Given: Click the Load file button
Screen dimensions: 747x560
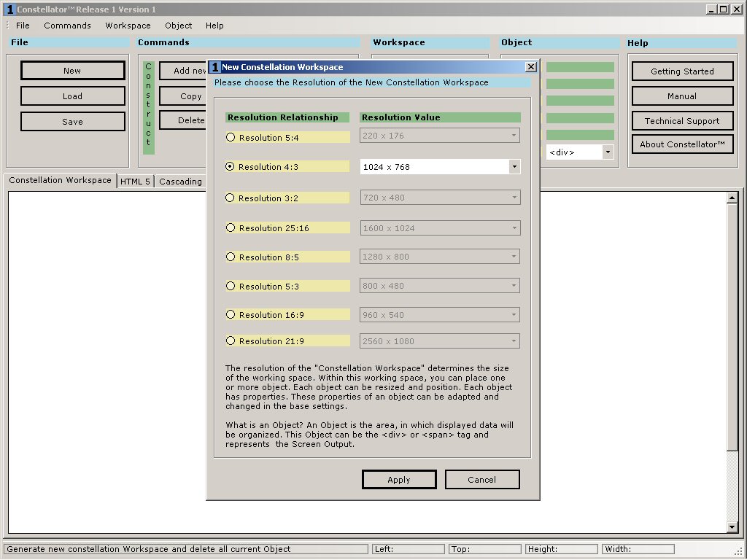Looking at the screenshot, I should pyautogui.click(x=72, y=96).
